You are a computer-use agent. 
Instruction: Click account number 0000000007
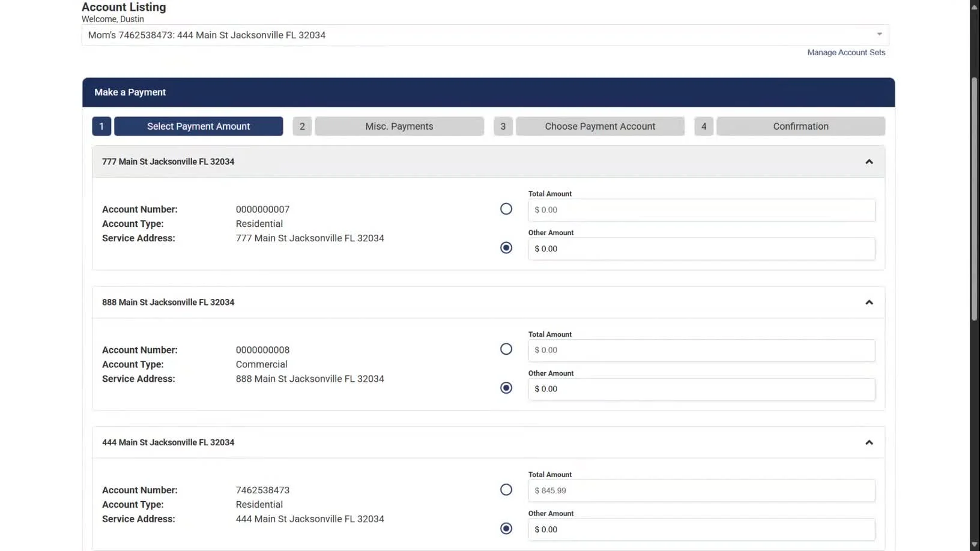[x=262, y=209]
